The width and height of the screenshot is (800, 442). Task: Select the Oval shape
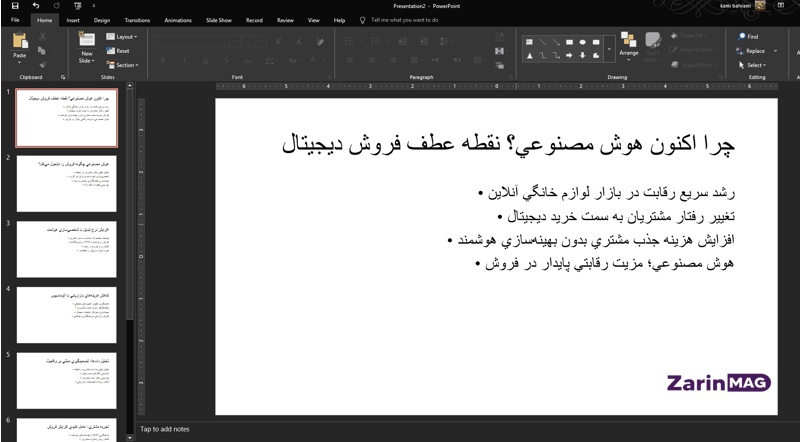pos(582,42)
